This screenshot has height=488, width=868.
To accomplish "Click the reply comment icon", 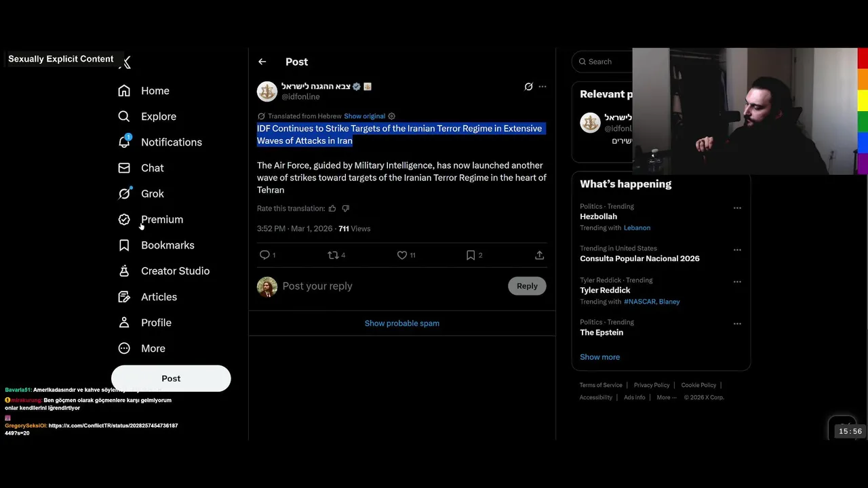I will pos(264,255).
